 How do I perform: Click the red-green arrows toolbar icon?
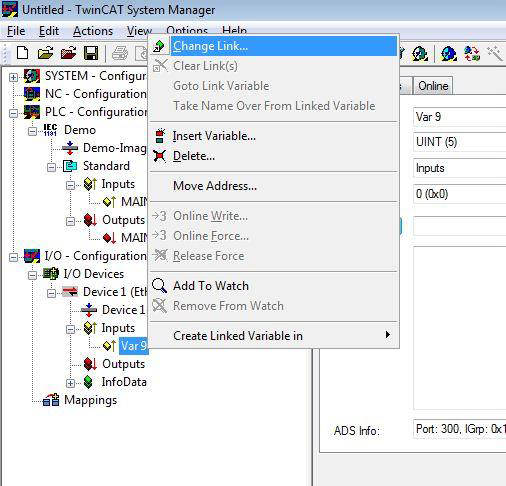[472, 53]
